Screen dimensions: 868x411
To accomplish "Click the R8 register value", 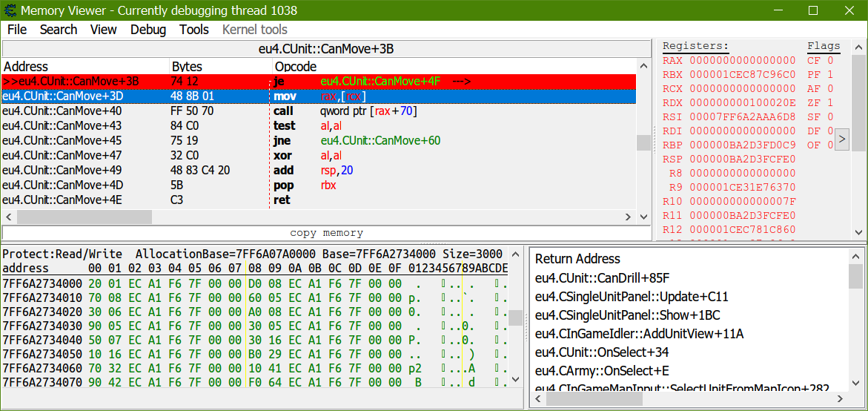I will pos(742,174).
